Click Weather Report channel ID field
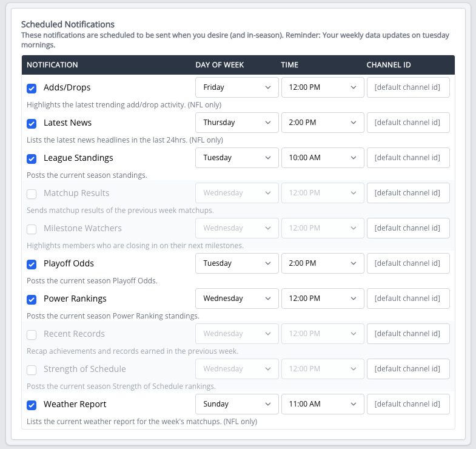The height and width of the screenshot is (449, 476). pyautogui.click(x=408, y=404)
